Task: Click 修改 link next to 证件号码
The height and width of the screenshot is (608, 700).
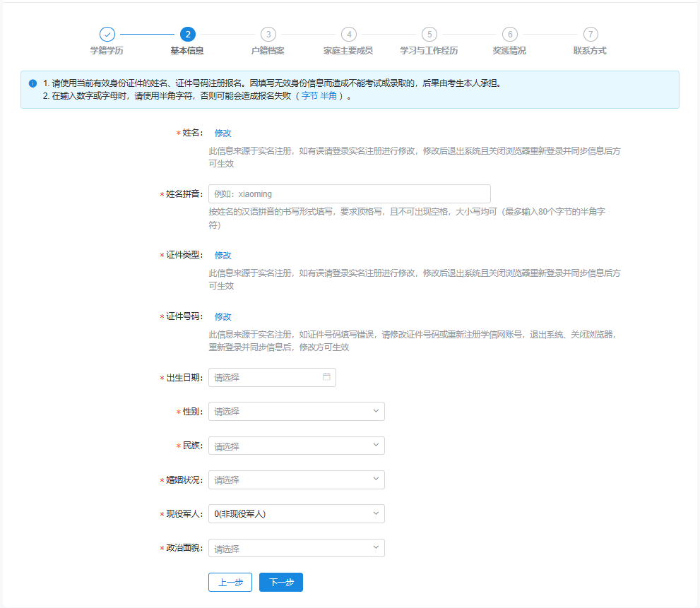Action: coord(223,316)
